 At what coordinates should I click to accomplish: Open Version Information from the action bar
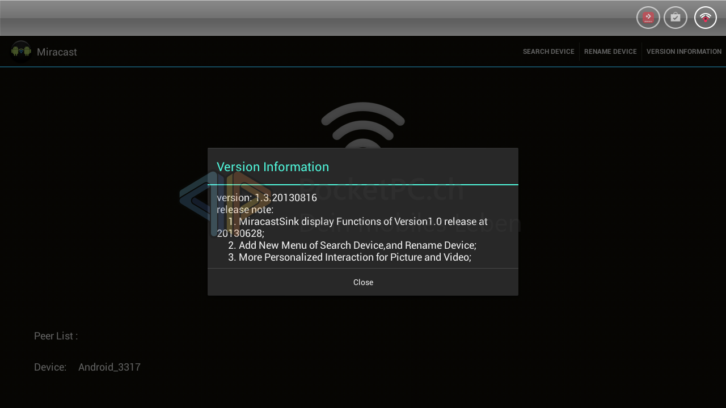pyautogui.click(x=683, y=51)
